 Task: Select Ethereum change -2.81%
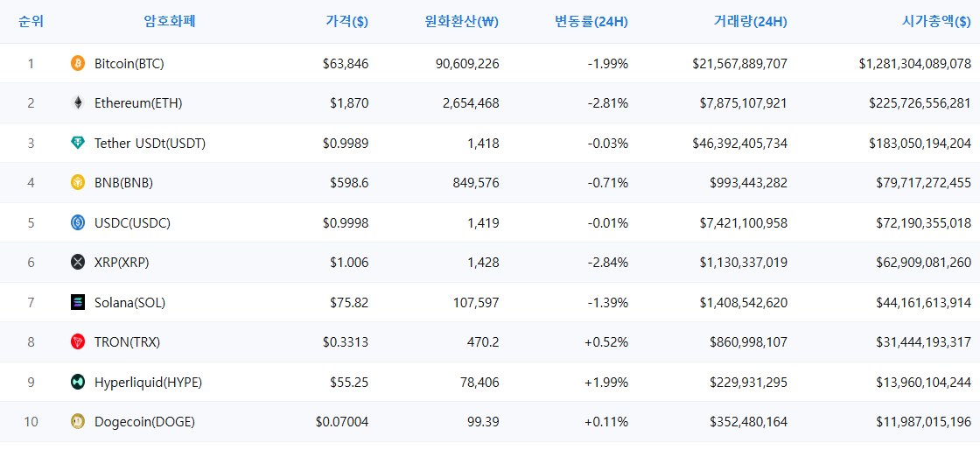pyautogui.click(x=608, y=103)
